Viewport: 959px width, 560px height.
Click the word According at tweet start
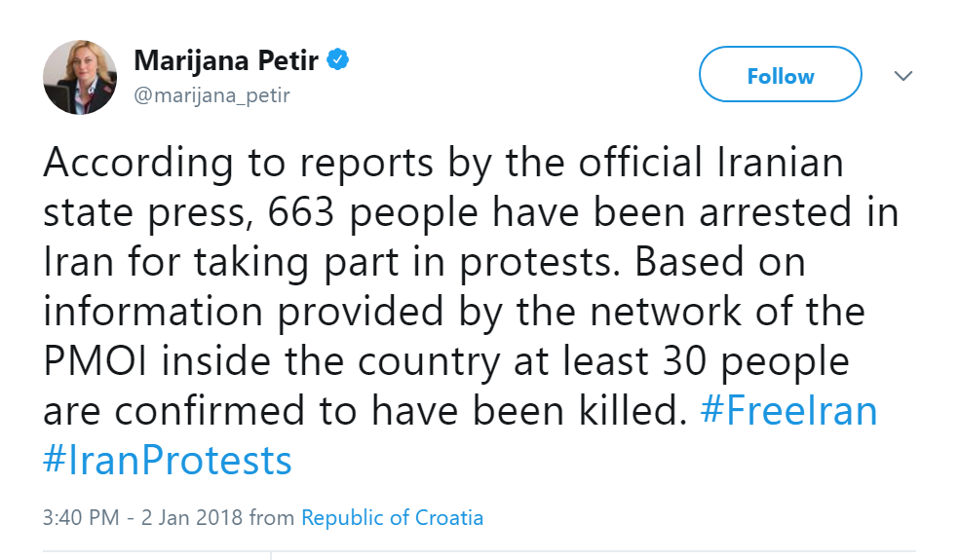[137, 164]
